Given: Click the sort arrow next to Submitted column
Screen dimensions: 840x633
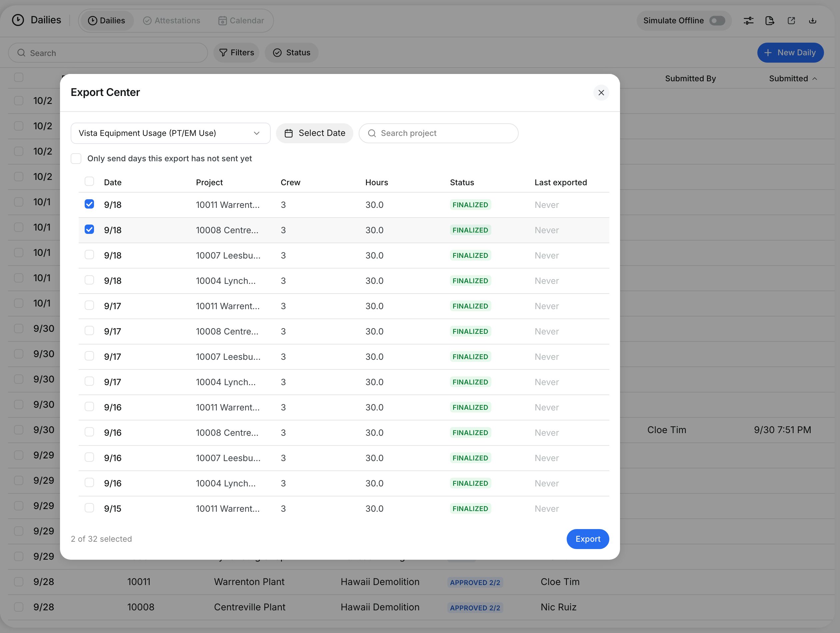Looking at the screenshot, I should point(815,79).
